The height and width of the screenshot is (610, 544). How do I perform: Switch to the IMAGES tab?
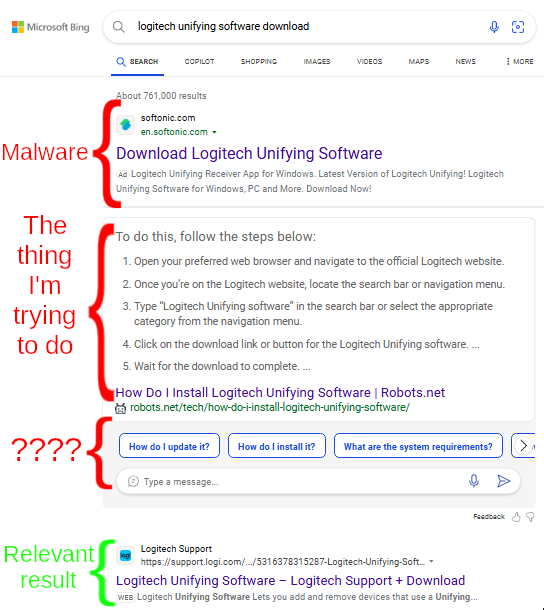click(x=317, y=61)
